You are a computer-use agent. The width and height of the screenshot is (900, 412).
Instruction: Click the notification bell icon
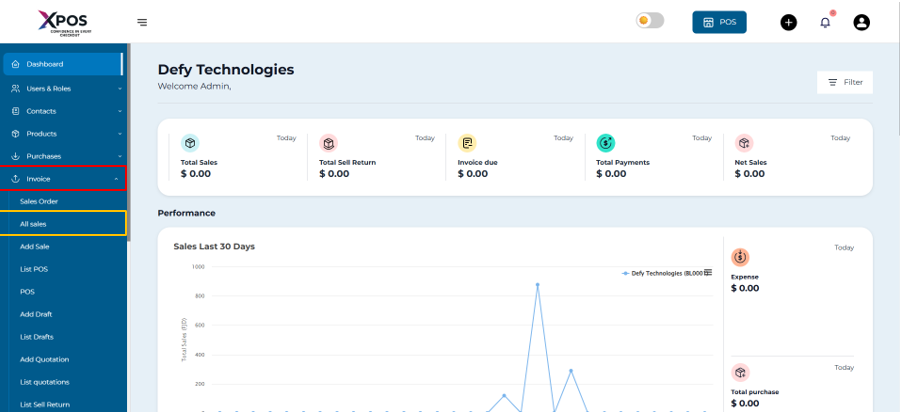(825, 22)
